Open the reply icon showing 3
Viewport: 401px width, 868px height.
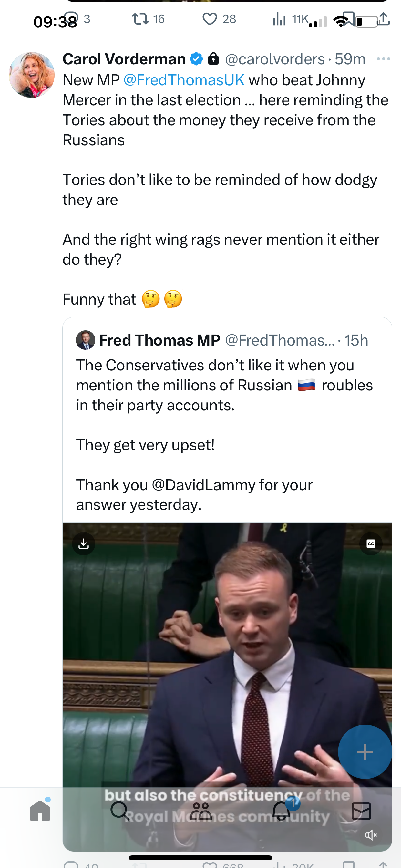click(x=71, y=18)
